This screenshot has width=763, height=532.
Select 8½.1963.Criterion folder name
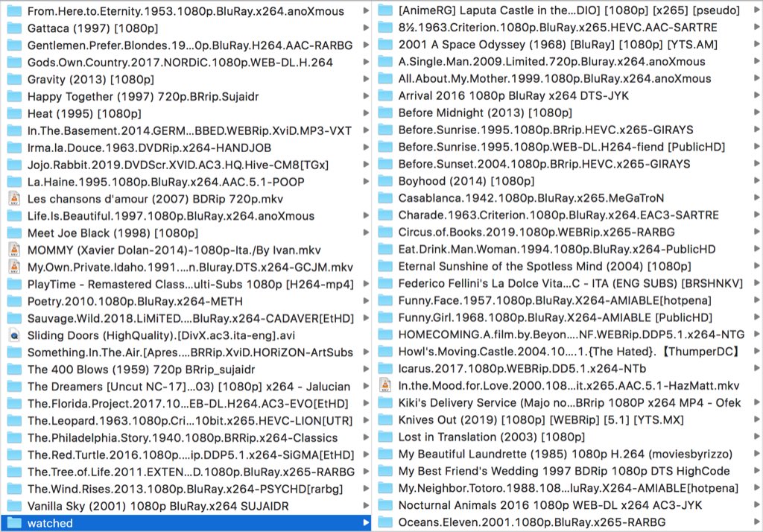tap(557, 28)
